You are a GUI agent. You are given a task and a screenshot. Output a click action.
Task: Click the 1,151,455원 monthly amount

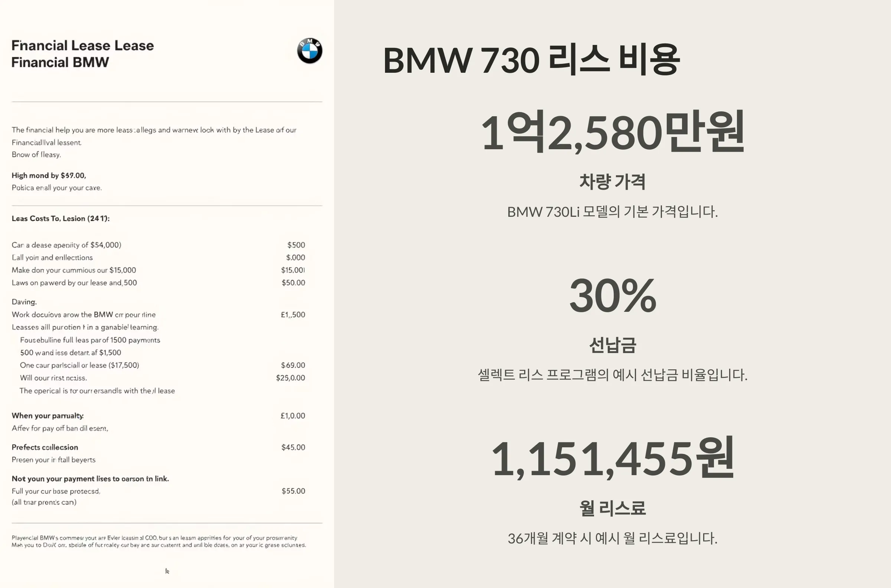pos(612,458)
